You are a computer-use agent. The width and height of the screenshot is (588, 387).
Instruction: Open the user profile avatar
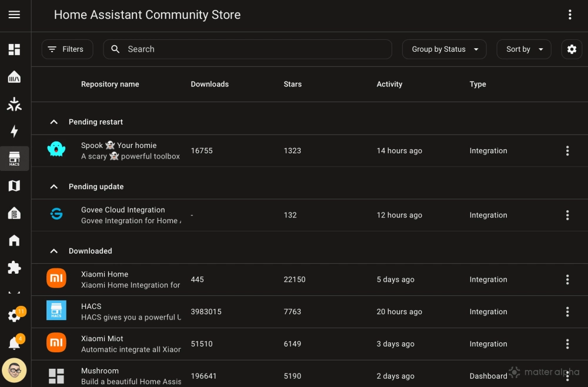click(14, 370)
